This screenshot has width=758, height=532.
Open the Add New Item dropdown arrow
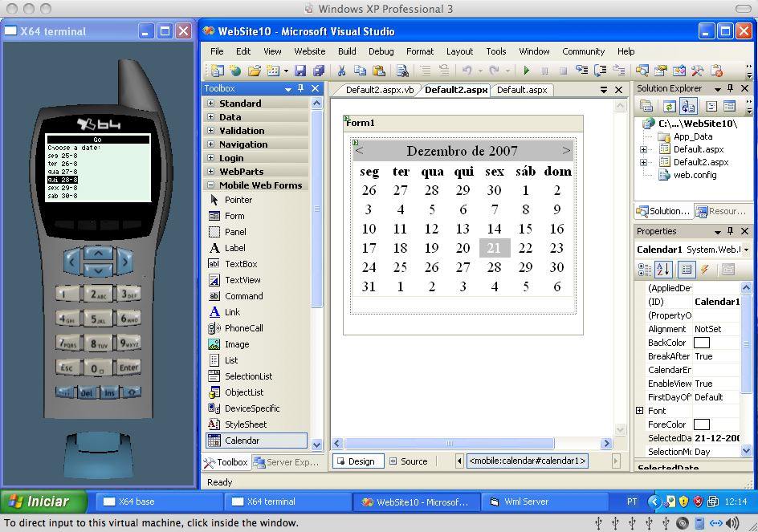pyautogui.click(x=286, y=71)
